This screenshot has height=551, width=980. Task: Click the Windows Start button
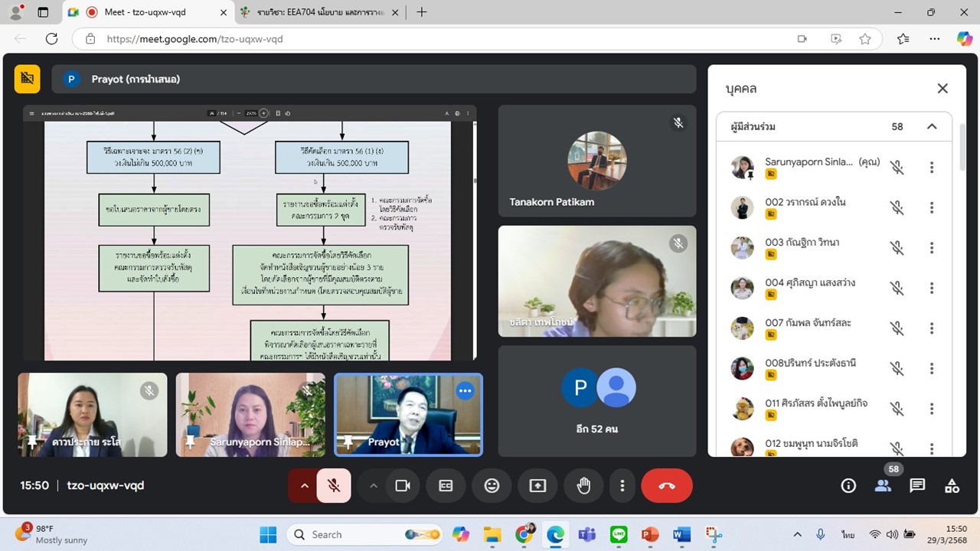[x=267, y=534]
